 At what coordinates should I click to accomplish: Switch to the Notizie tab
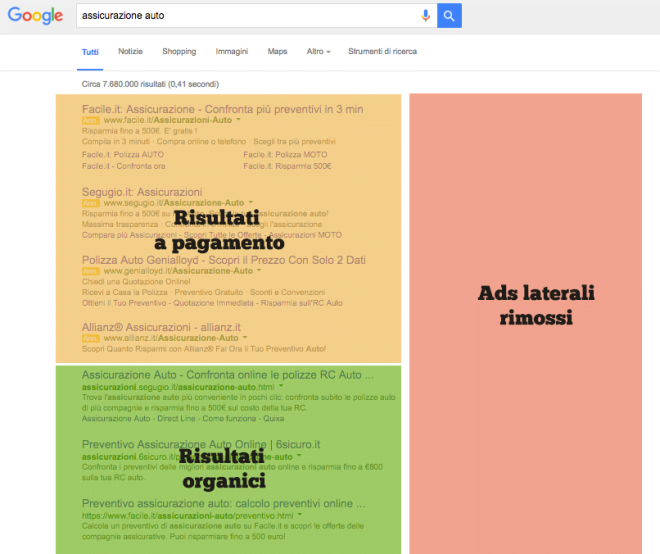[130, 51]
